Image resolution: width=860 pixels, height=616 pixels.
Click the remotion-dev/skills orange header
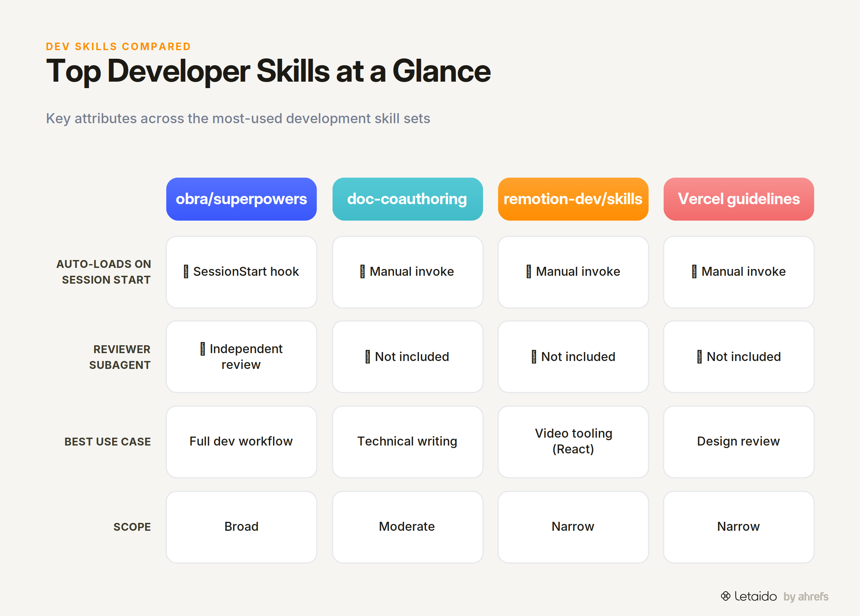573,199
